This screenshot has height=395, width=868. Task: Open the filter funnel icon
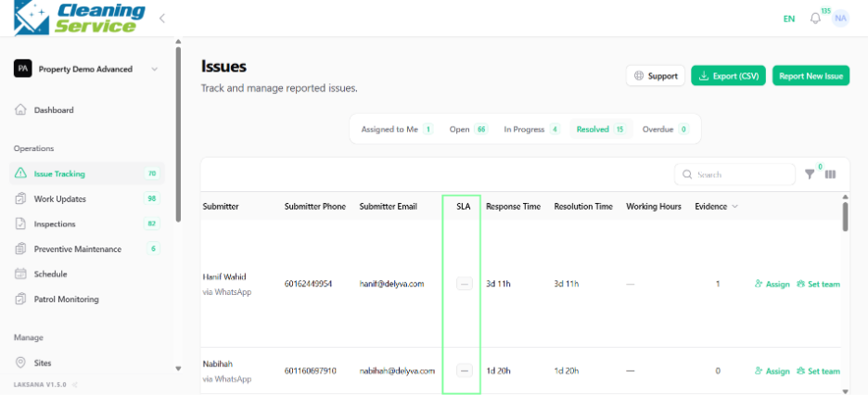click(810, 174)
